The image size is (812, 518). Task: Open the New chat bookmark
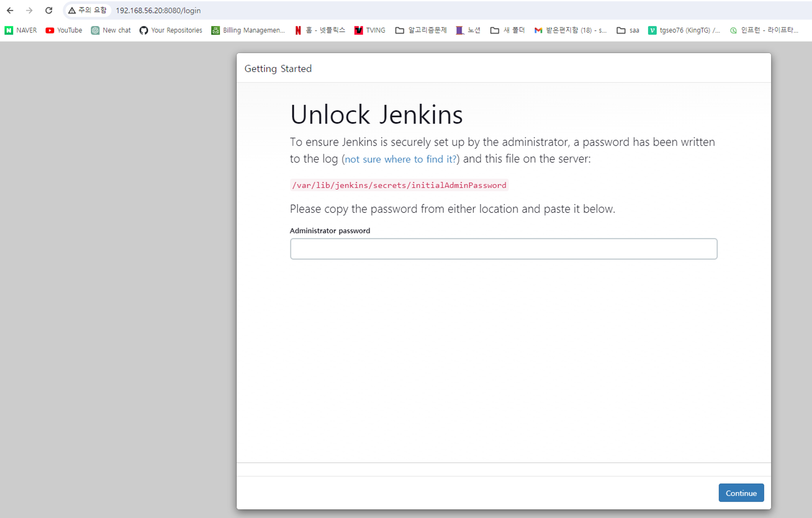pyautogui.click(x=111, y=30)
